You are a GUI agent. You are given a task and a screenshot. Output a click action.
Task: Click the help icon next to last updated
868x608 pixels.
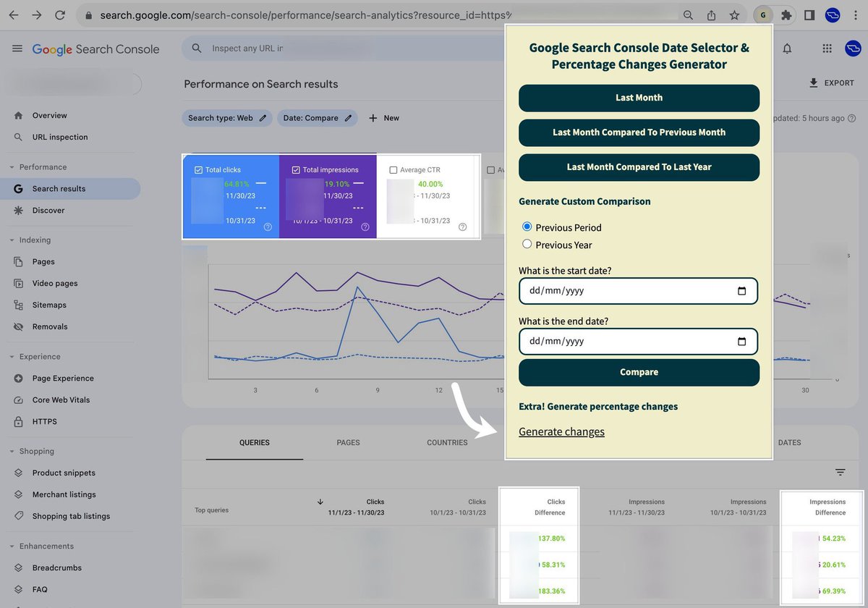pos(851,118)
